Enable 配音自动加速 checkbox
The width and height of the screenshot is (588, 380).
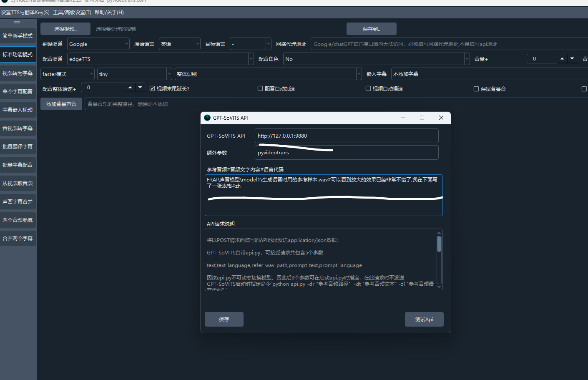260,88
